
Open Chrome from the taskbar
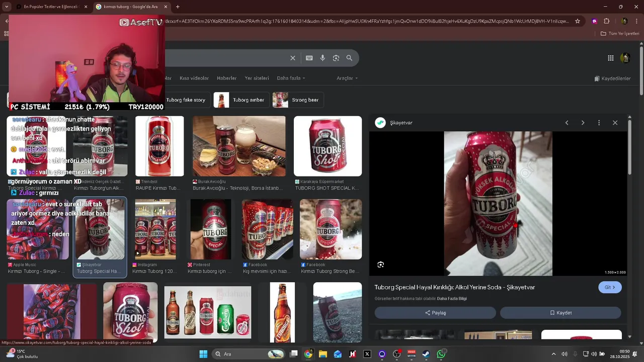pyautogui.click(x=308, y=354)
